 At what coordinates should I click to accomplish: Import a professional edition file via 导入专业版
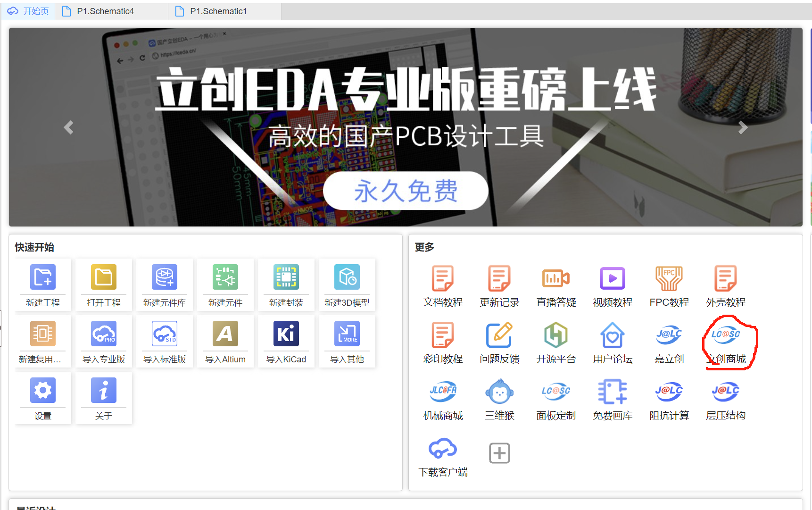104,334
